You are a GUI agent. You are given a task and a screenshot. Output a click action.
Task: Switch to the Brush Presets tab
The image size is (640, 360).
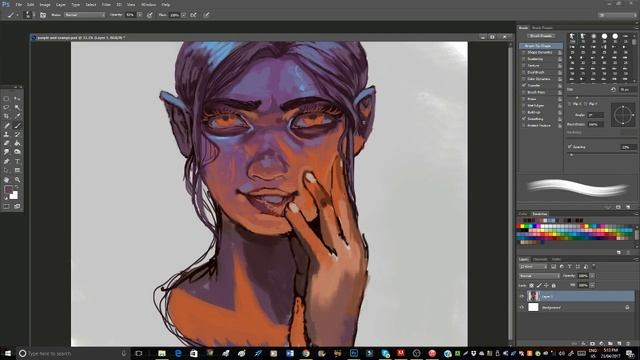point(542,28)
